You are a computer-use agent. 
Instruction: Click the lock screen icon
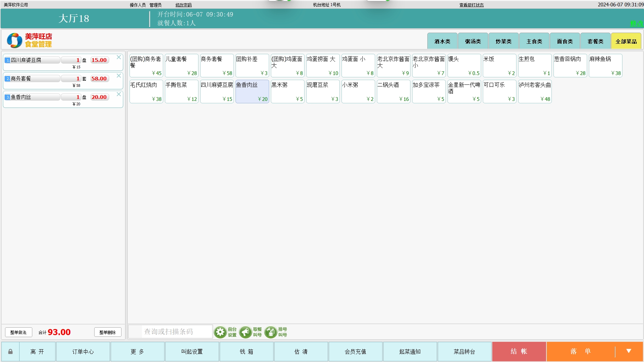tap(10, 352)
